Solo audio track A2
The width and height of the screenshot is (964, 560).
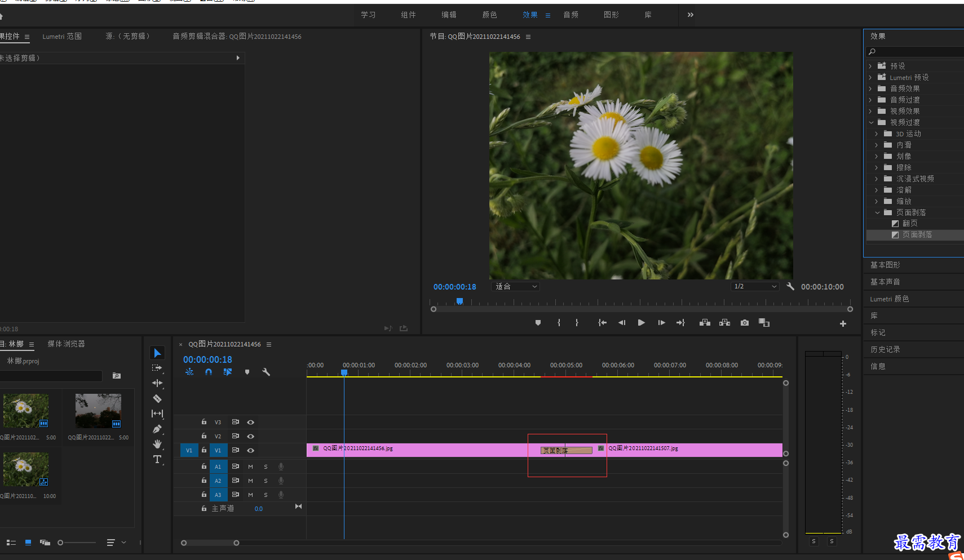(x=266, y=481)
